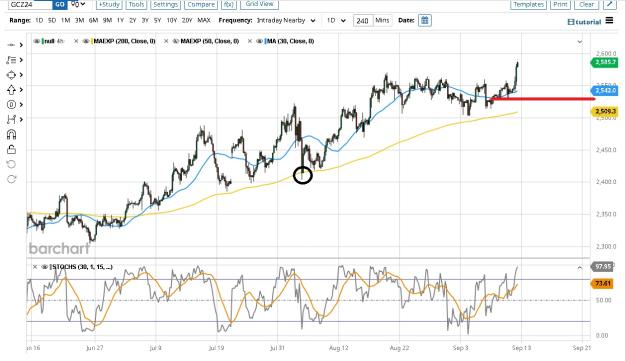Collapse the main chart legend chevron
Viewport: 625px width, 361px height.
(x=580, y=41)
